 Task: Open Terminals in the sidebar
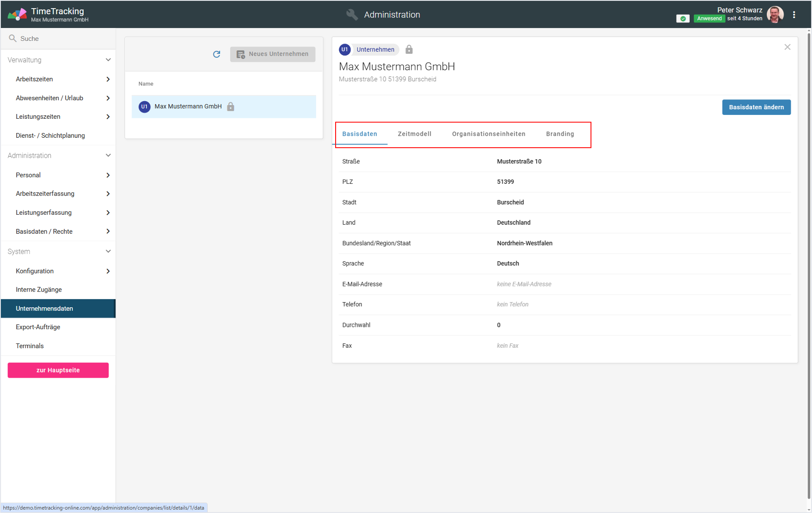pyautogui.click(x=29, y=346)
